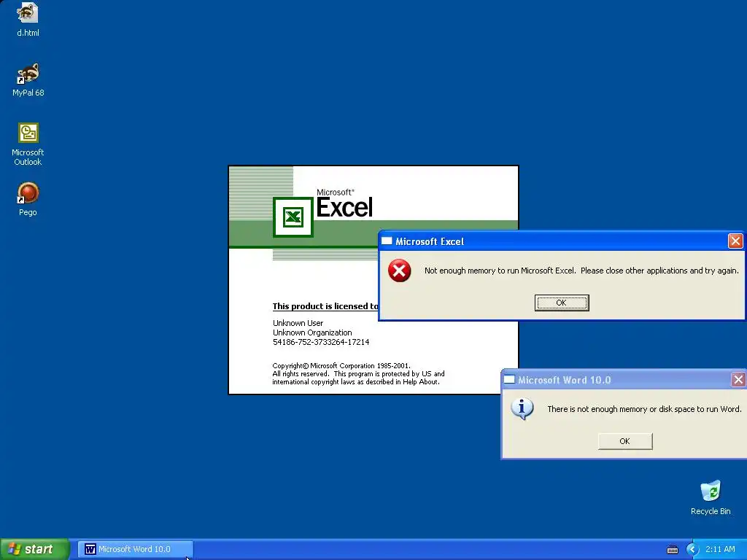Click the 'not enough memory or disk space' message
This screenshot has height=560, width=747.
pyautogui.click(x=644, y=409)
